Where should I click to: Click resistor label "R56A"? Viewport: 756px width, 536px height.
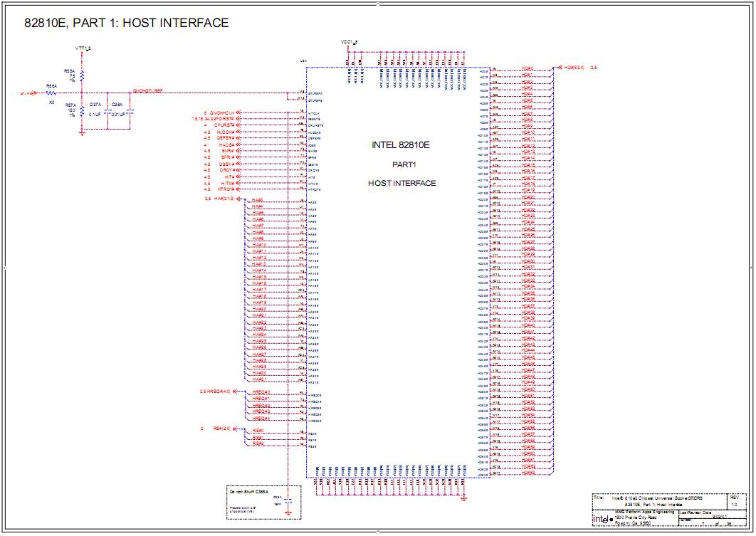click(x=51, y=86)
